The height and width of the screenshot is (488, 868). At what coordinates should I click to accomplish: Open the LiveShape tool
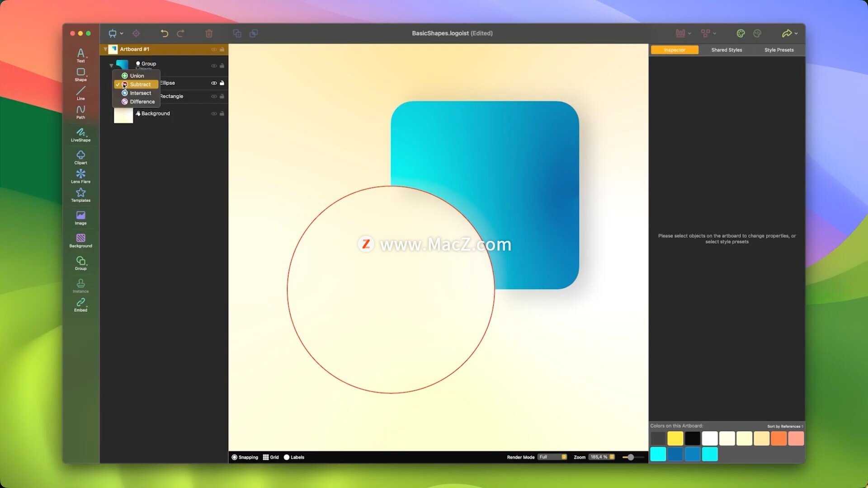(80, 134)
